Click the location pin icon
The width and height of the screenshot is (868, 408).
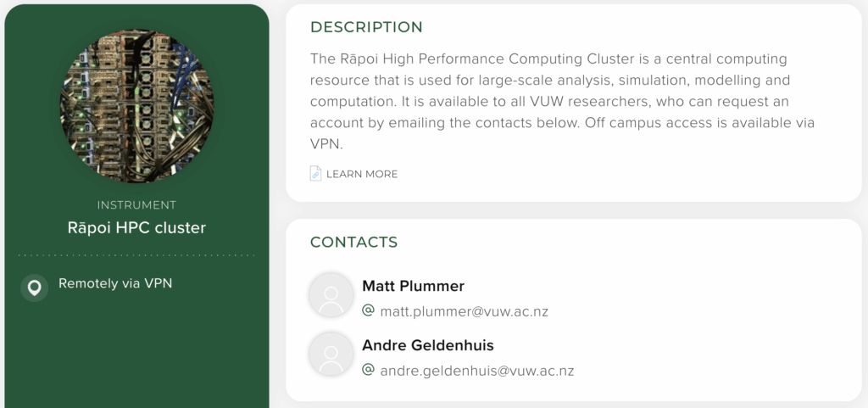click(x=34, y=288)
